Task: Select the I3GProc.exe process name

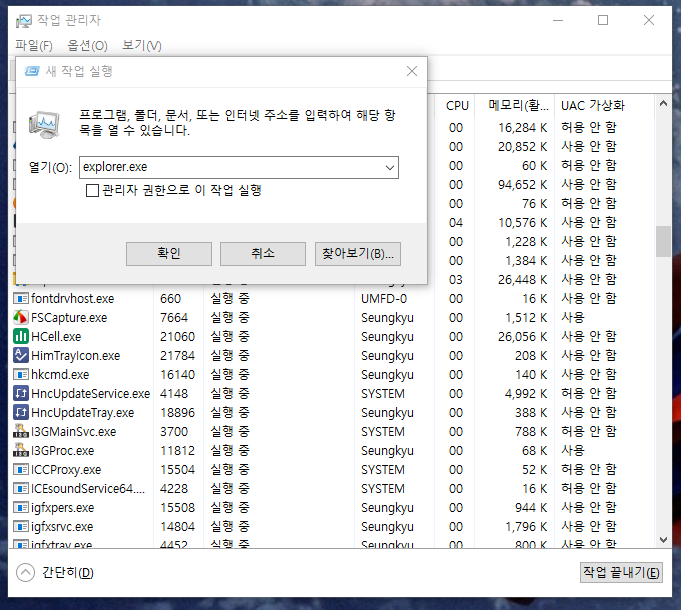Action: [x=63, y=451]
